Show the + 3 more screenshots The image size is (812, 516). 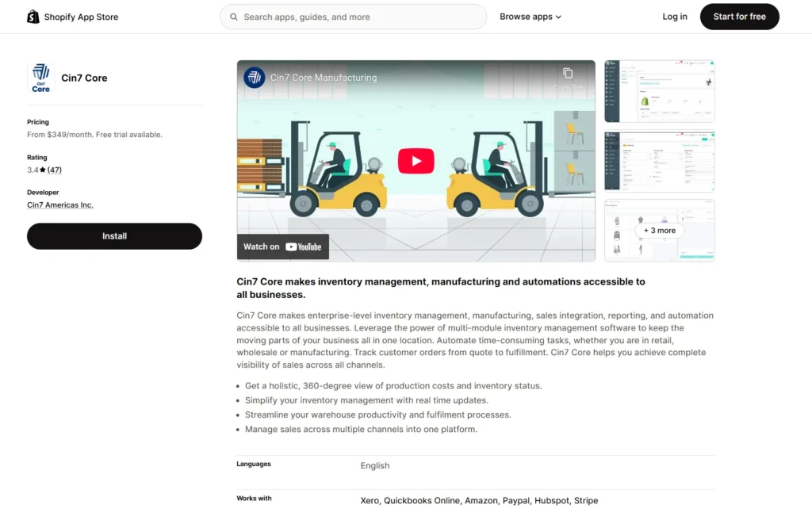[x=659, y=231]
